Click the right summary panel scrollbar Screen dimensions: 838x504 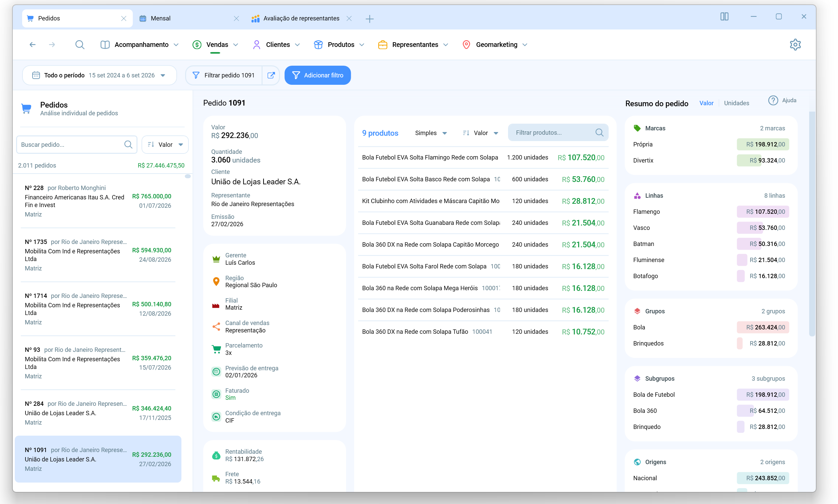(812, 224)
